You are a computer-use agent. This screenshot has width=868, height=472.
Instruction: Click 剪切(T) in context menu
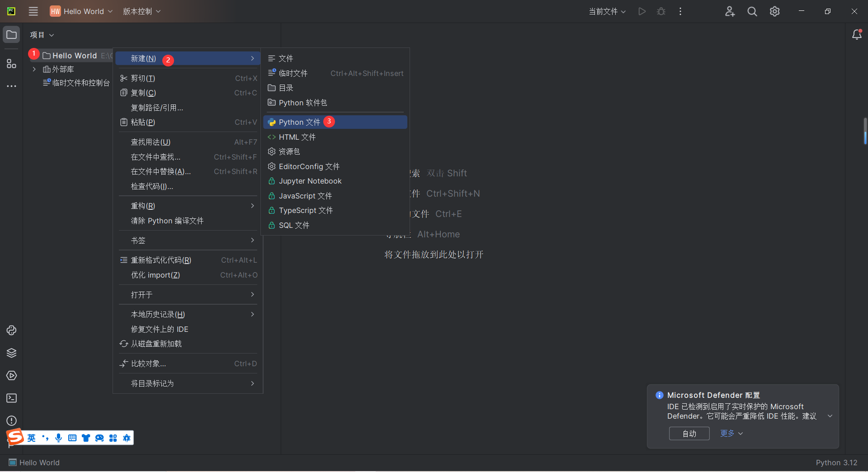coord(188,78)
